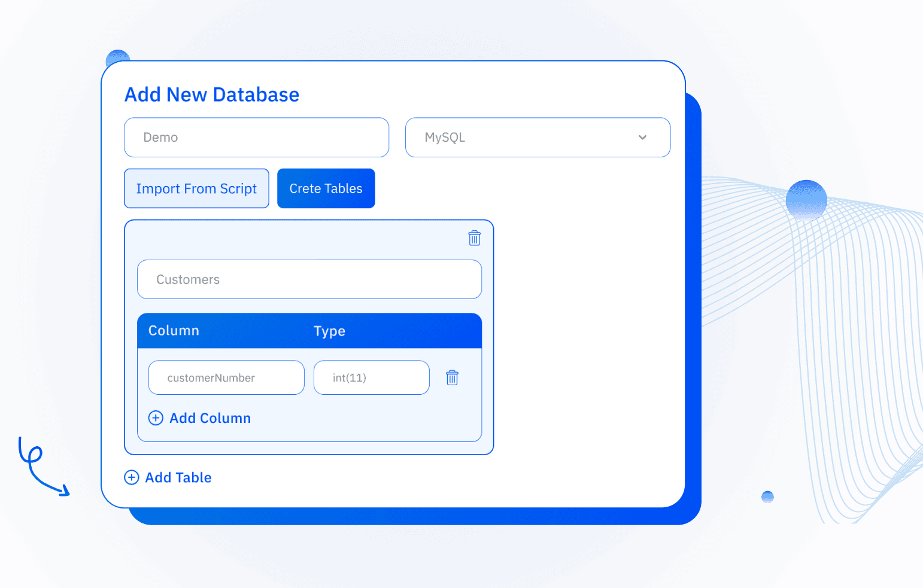Expand the database engine selection list
Screen dimensions: 923x588
click(x=537, y=138)
